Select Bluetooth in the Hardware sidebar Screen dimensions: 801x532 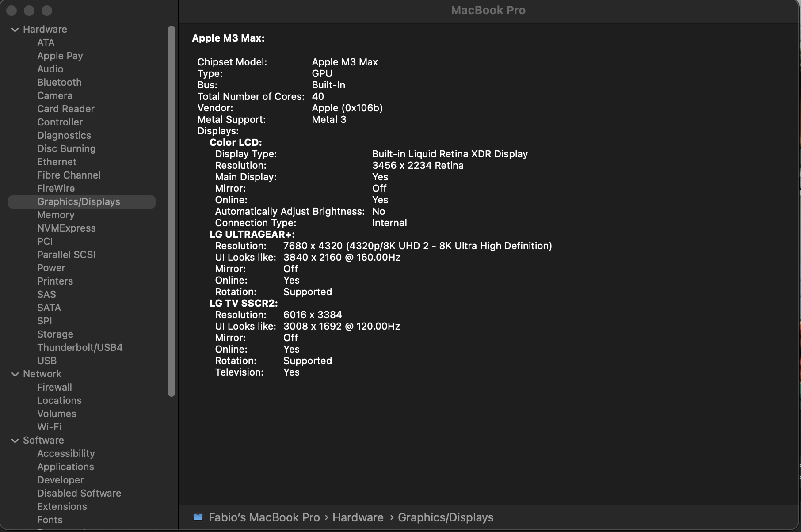tap(59, 82)
